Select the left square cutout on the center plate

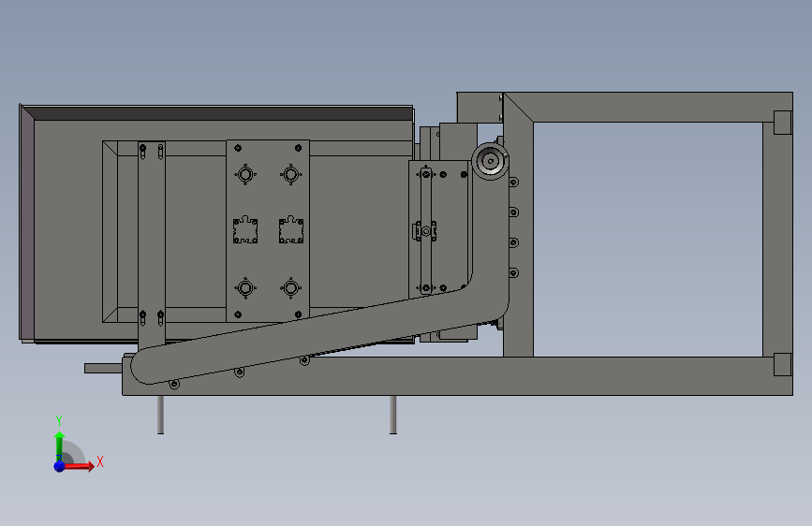point(245,230)
